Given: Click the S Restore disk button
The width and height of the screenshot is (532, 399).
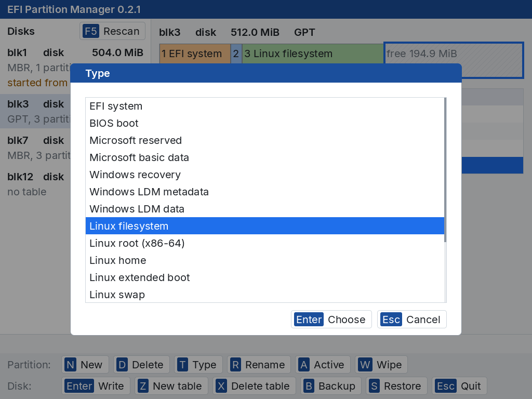Looking at the screenshot, I should click(396, 386).
